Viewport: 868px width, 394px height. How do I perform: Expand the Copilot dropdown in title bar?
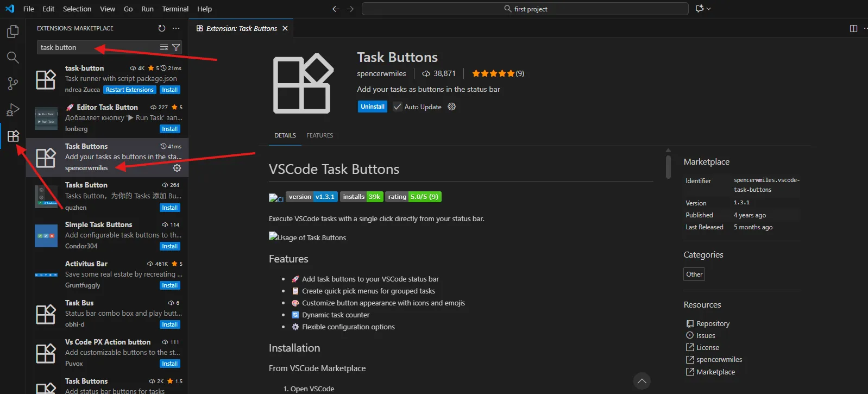click(x=708, y=9)
